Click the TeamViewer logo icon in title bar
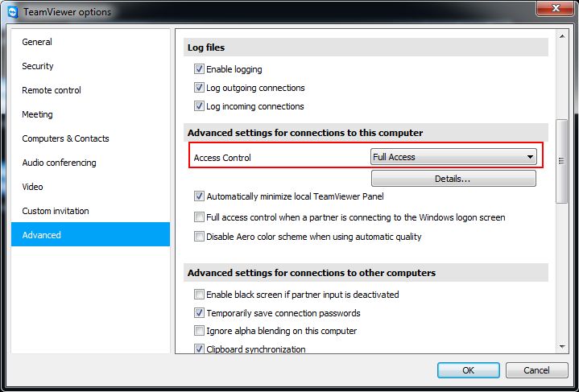This screenshot has height=392, width=579. (x=12, y=12)
